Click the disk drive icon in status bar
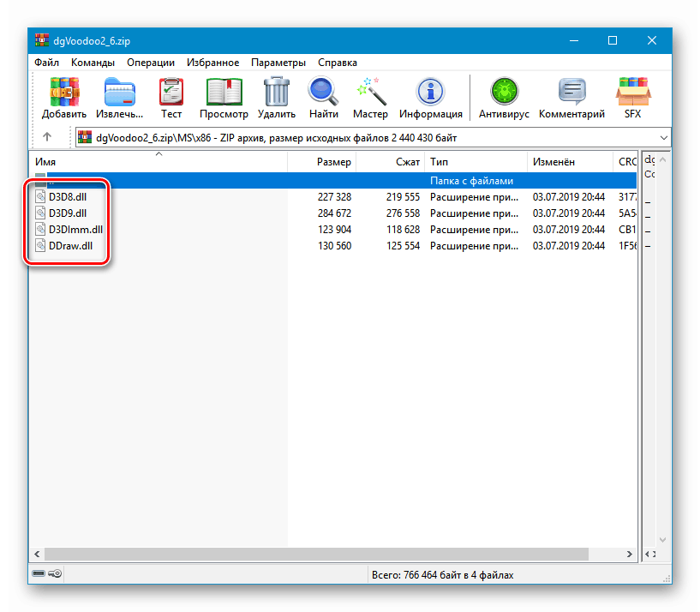Viewport: 700px width, 612px height. 39,573
